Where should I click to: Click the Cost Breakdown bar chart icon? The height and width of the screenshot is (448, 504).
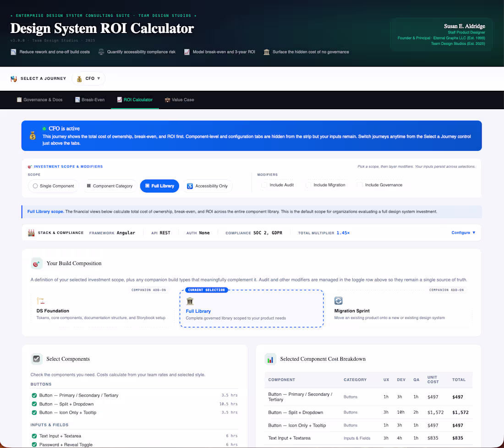click(x=270, y=359)
